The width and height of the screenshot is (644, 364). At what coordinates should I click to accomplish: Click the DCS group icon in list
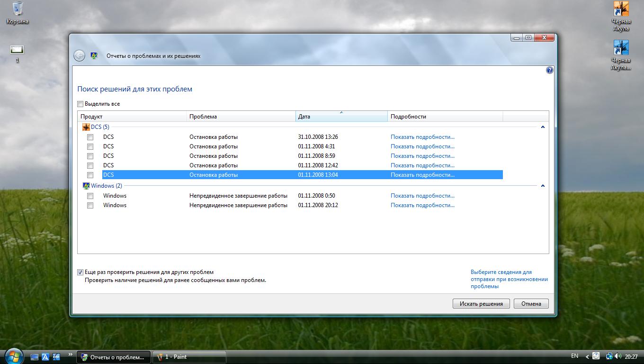coord(86,127)
